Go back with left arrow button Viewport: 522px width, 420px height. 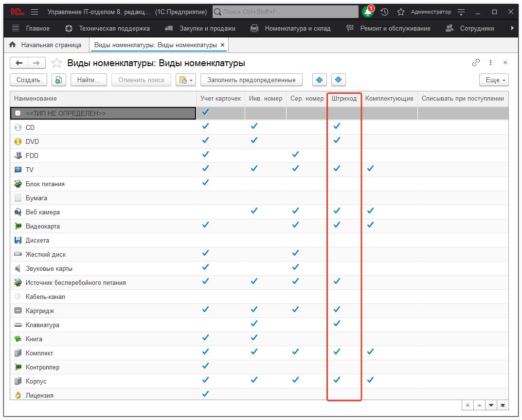coord(19,63)
